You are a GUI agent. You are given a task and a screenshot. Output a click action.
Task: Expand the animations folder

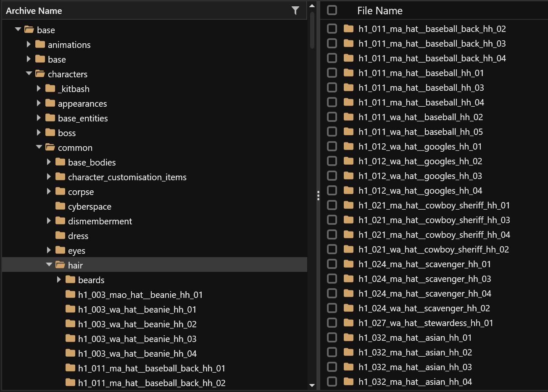[29, 45]
